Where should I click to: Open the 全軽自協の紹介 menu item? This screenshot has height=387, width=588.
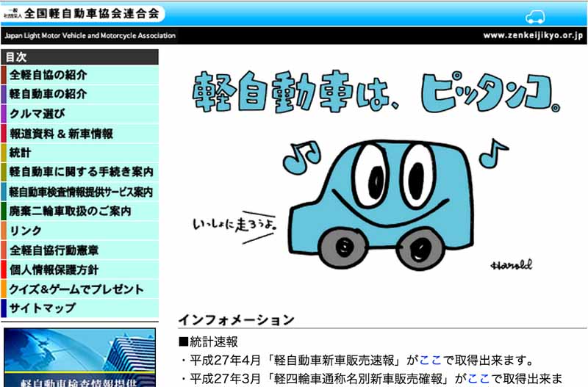tap(80, 75)
